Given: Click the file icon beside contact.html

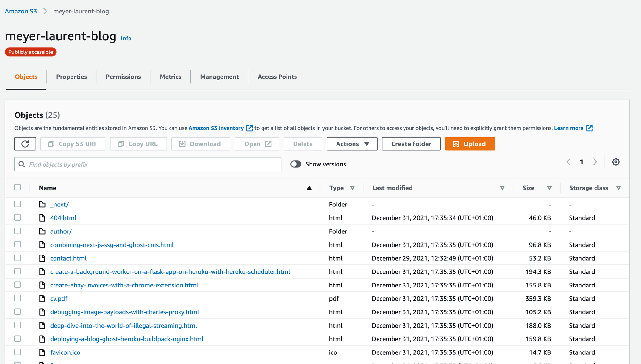Looking at the screenshot, I should tap(42, 258).
